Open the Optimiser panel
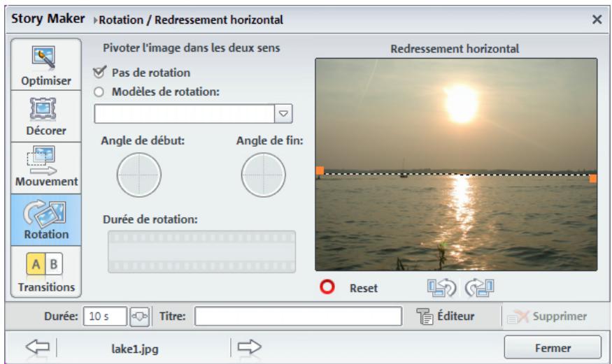The width and height of the screenshot is (612, 364). tap(46, 65)
